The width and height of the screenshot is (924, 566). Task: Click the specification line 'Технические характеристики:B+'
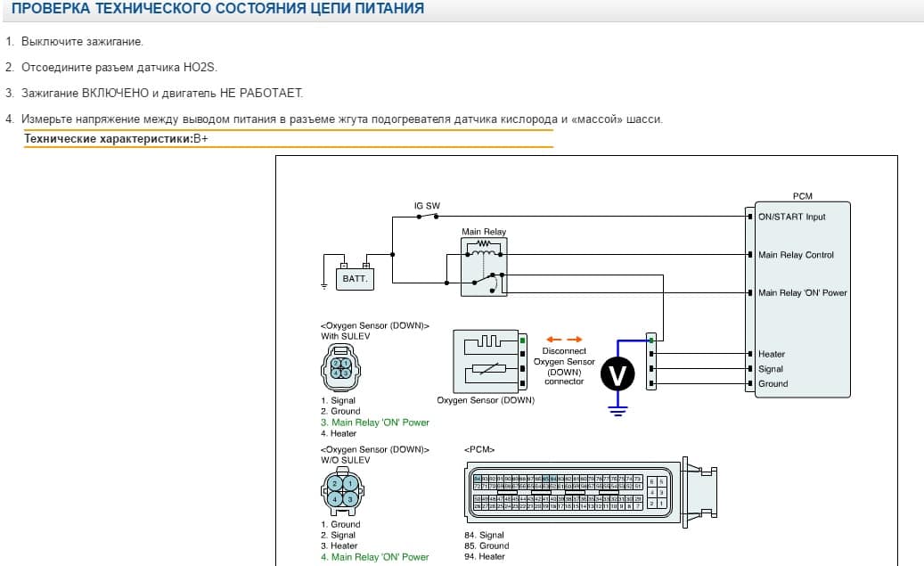(116, 139)
